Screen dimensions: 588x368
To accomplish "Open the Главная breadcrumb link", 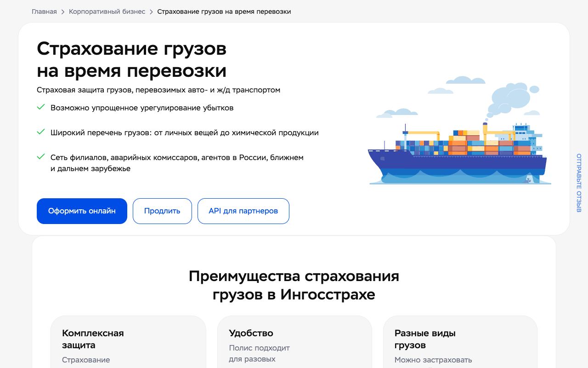I will (44, 11).
